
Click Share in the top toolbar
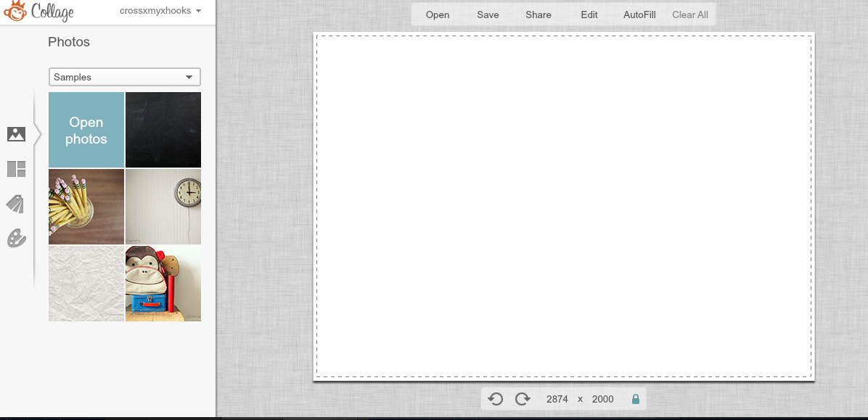[538, 15]
